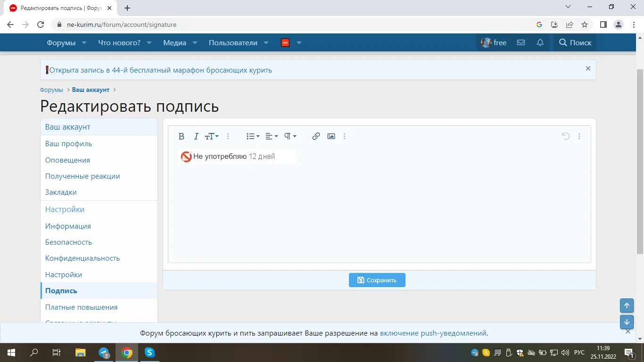This screenshot has height=362, width=644.
Task: Open extra editor options via rightmost dots icon
Action: click(x=579, y=136)
